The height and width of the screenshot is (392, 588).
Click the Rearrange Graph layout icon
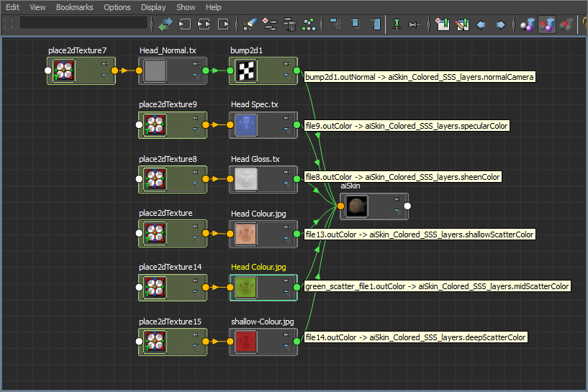(x=309, y=24)
